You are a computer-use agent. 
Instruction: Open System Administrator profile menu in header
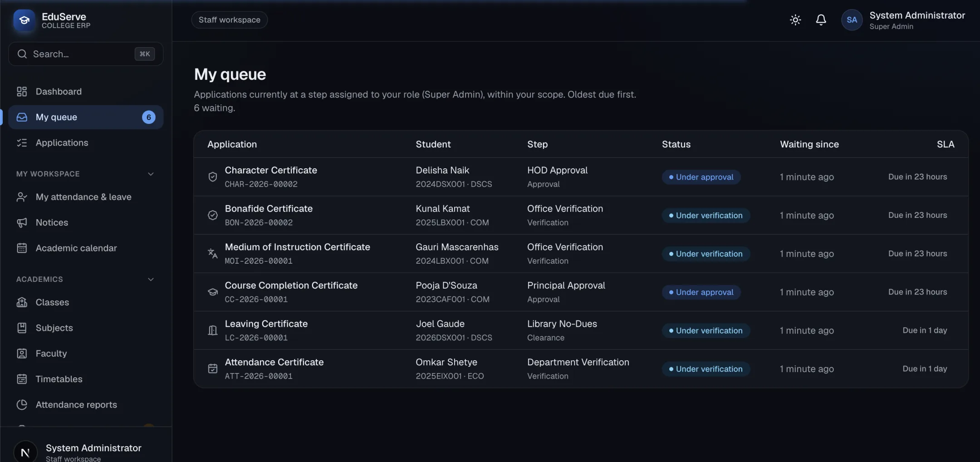[x=903, y=20]
